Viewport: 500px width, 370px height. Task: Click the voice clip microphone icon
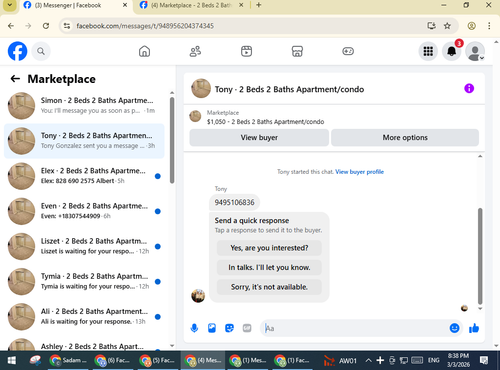point(194,328)
